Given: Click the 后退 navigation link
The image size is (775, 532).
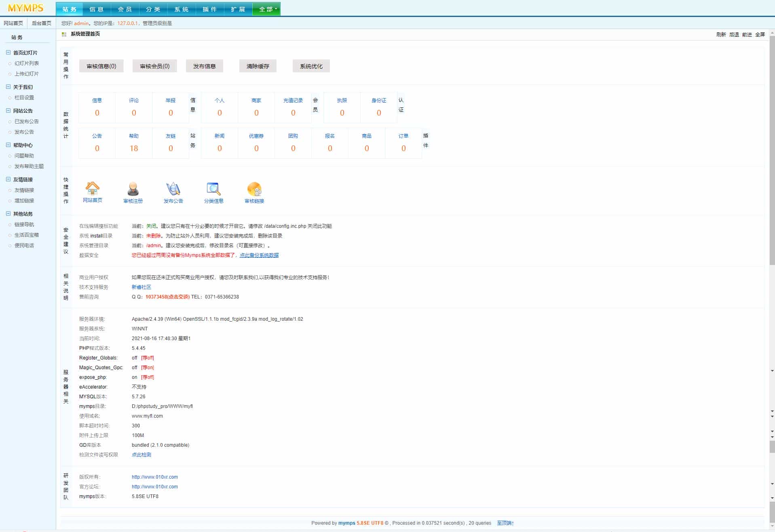Looking at the screenshot, I should coord(734,34).
